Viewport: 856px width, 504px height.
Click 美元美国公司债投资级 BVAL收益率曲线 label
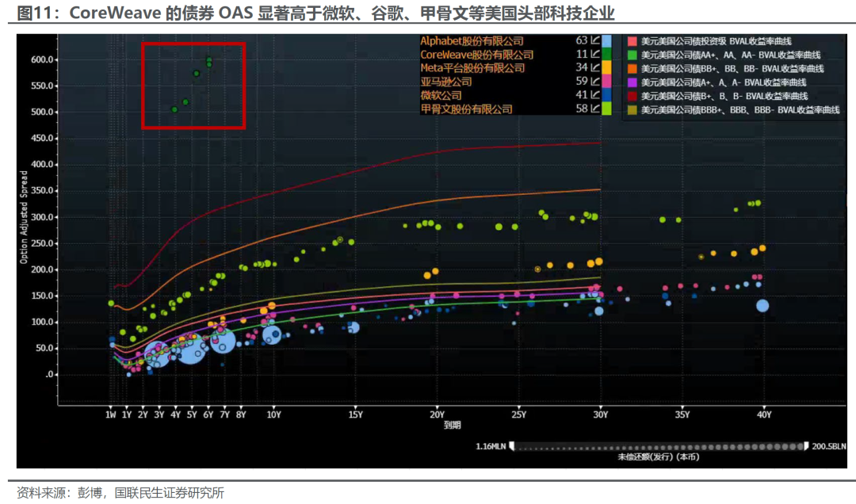(x=716, y=41)
